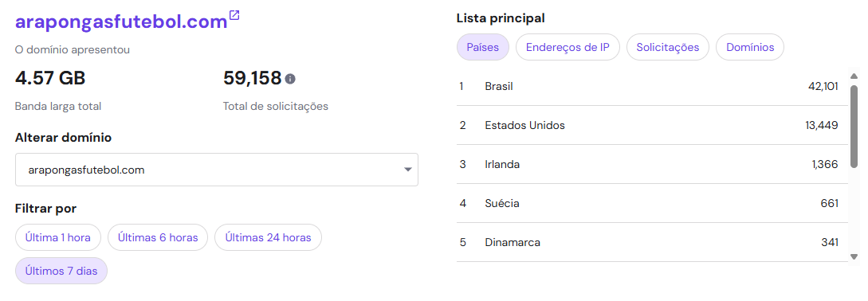This screenshot has height=301, width=868.
Task: Open the Solicitações tab
Action: coord(668,47)
